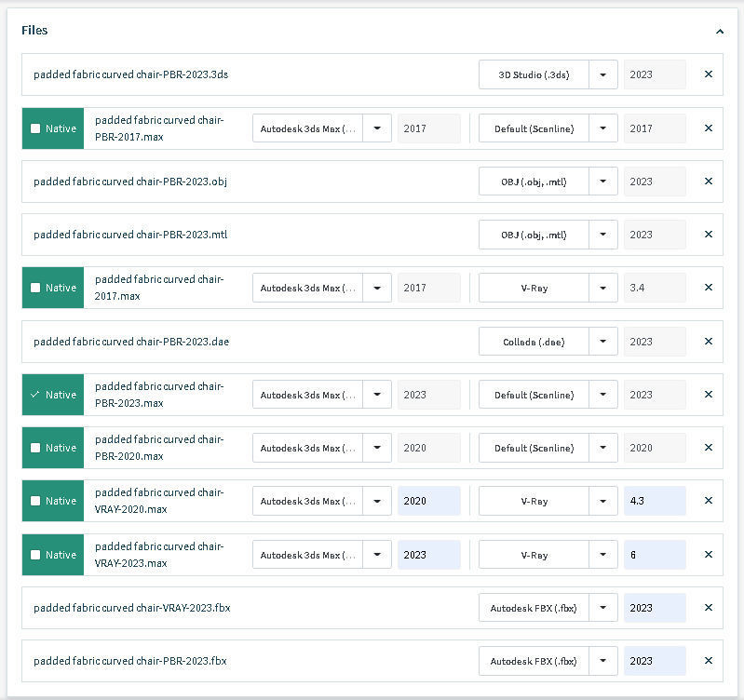The width and height of the screenshot is (744, 700).
Task: Uncheck Native for PBR-2023.max file
Action: click(35, 395)
